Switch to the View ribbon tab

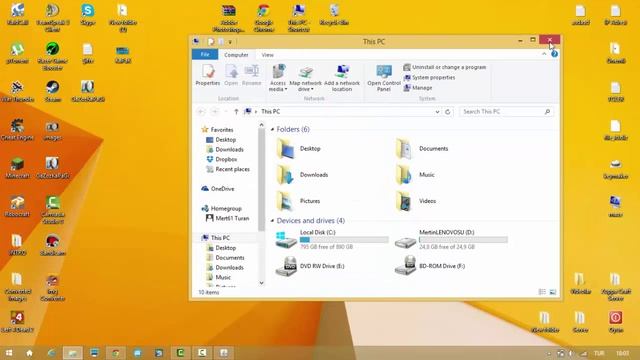click(268, 55)
